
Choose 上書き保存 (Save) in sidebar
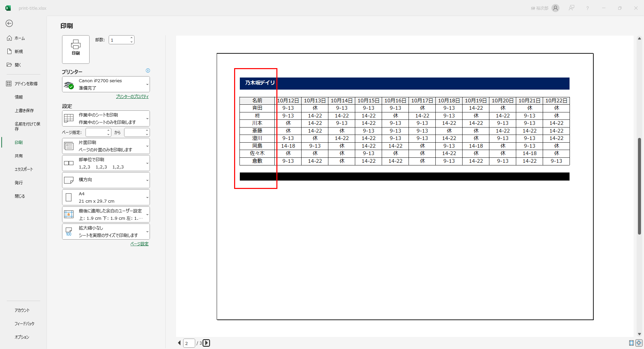[x=24, y=110]
